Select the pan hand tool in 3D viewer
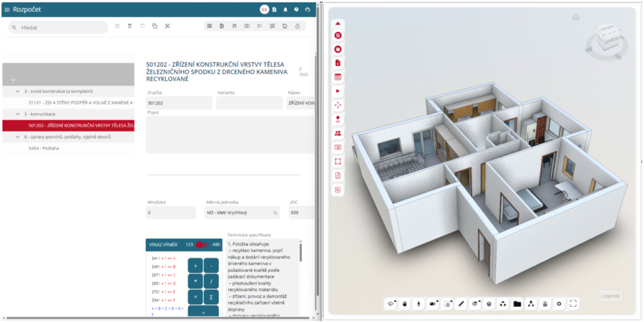The height and width of the screenshot is (322, 644). (x=405, y=304)
